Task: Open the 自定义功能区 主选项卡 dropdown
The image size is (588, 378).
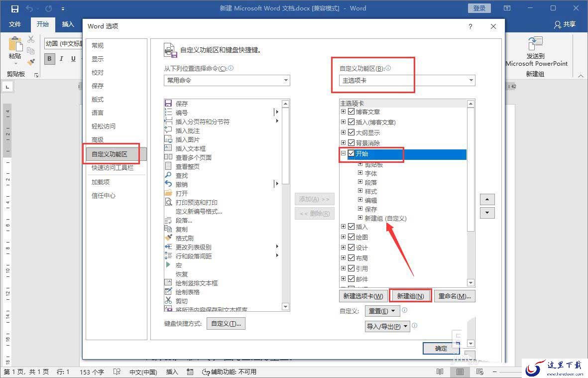Action: pos(407,80)
